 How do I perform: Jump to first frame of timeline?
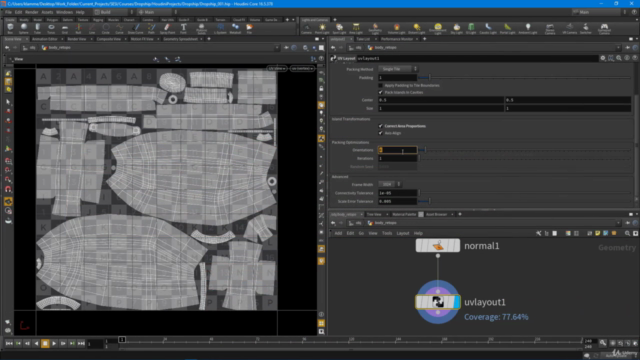click(9, 344)
